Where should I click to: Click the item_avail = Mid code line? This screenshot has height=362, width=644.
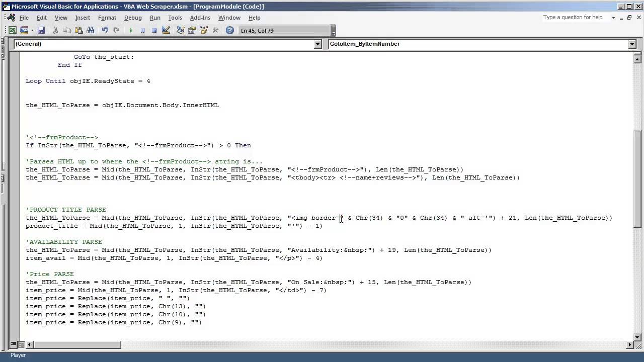(174, 258)
